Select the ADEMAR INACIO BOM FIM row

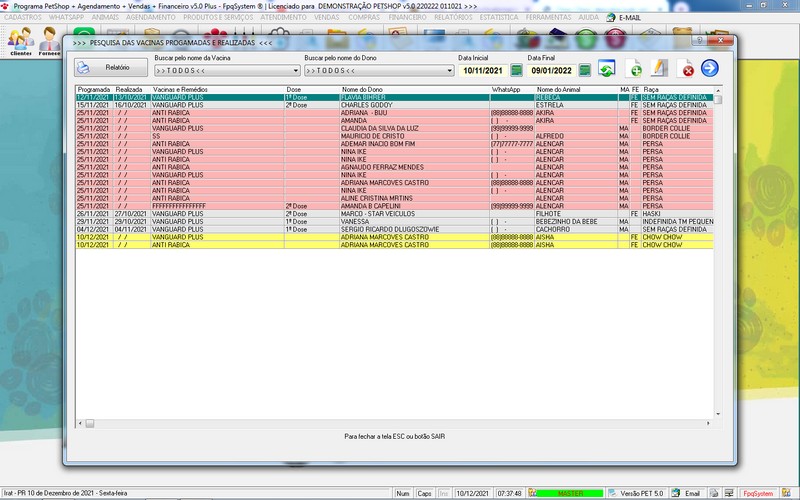(x=394, y=144)
